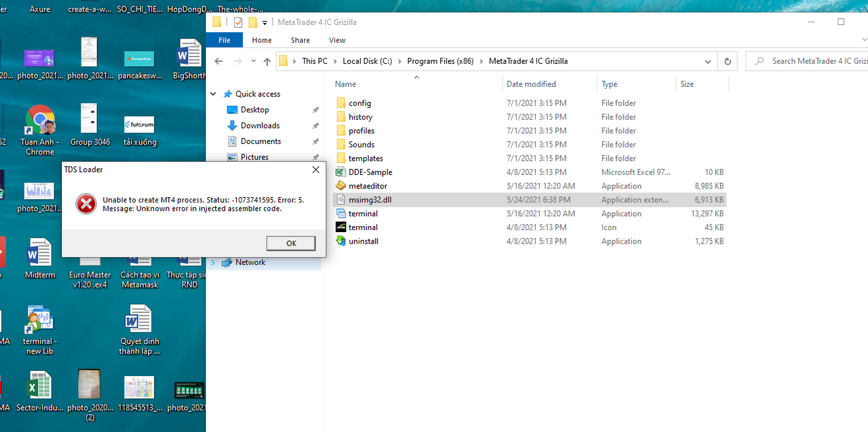Screen dimensions: 868x432
Task: Click the Properties checkmark icon in title bar
Action: (238, 22)
